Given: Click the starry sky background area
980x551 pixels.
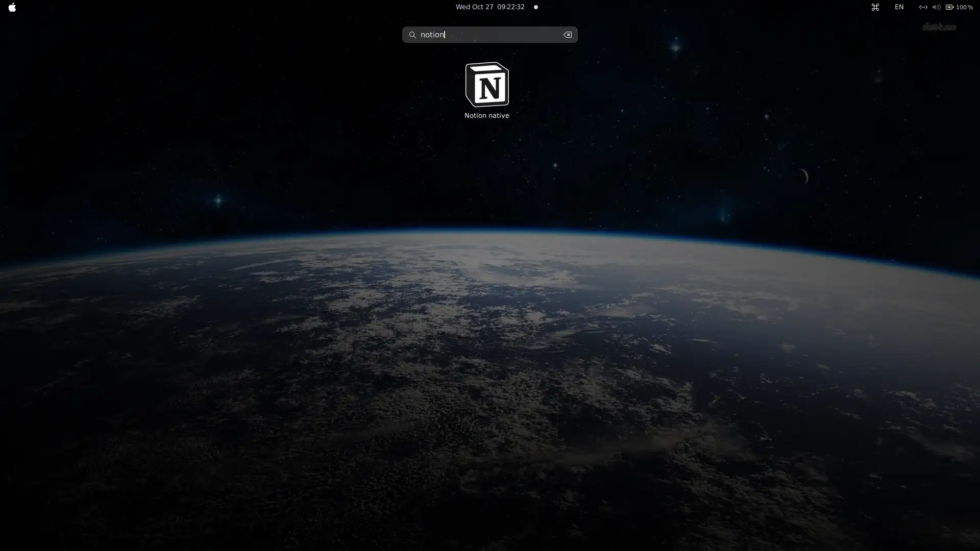Looking at the screenshot, I should click(204, 128).
